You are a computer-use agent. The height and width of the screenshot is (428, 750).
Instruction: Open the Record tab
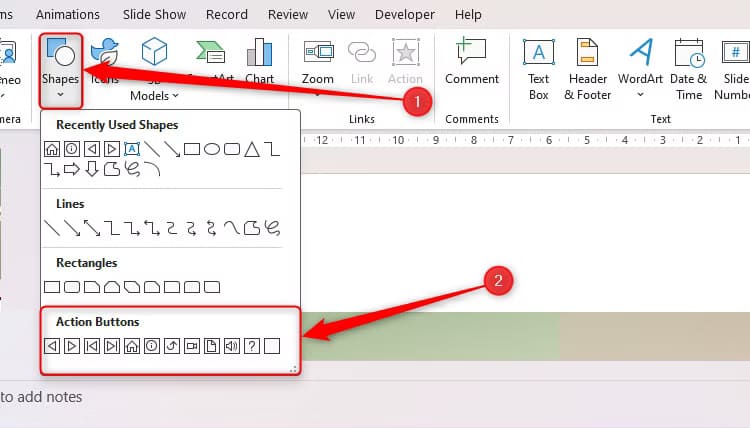pos(227,15)
